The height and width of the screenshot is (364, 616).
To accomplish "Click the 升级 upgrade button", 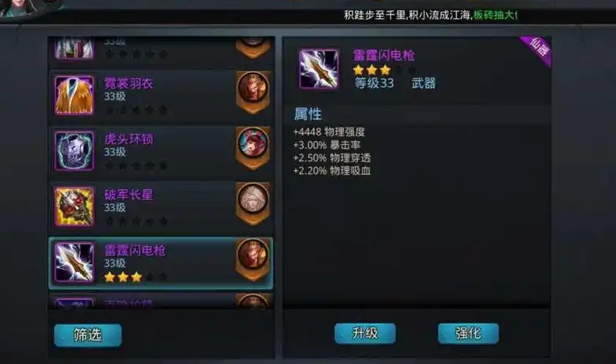I will tap(365, 333).
